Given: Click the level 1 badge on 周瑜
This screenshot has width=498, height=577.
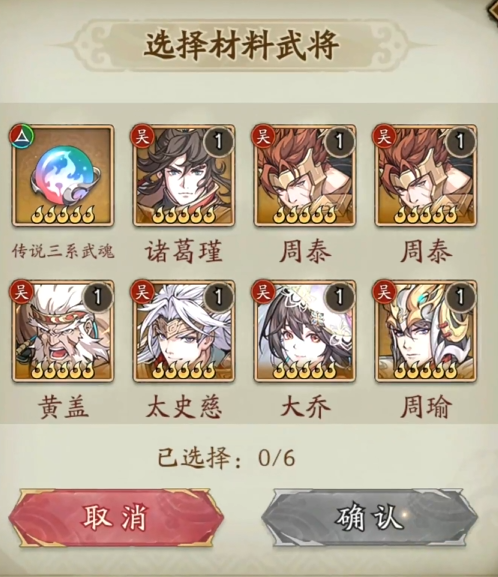Looking at the screenshot, I should coord(460,297).
